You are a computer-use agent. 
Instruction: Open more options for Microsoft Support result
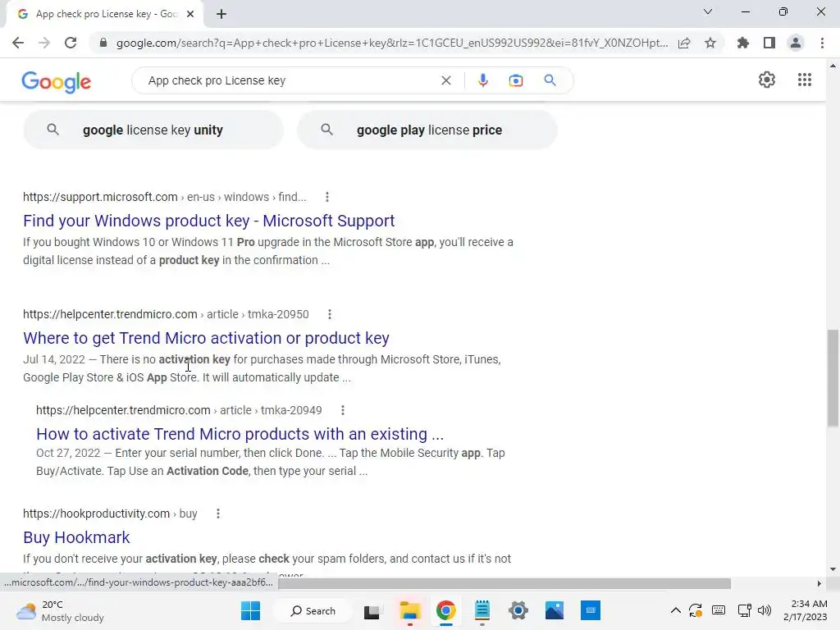pos(326,197)
